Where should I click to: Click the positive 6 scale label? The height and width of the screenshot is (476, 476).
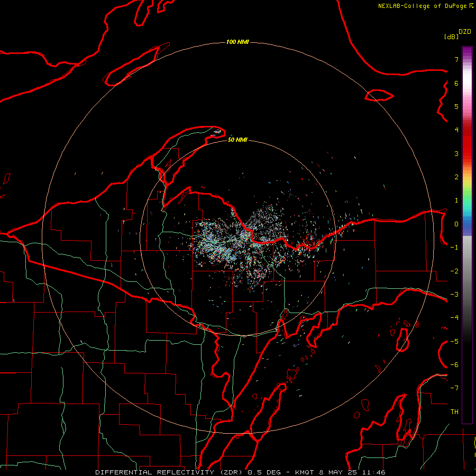[456, 83]
